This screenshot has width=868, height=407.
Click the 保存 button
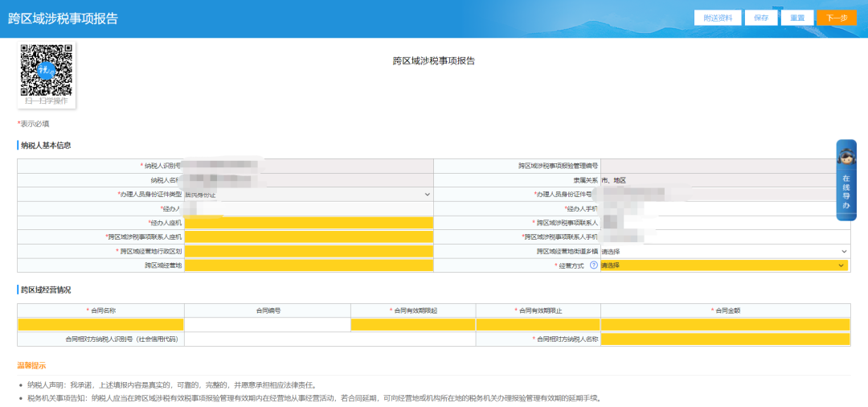761,18
